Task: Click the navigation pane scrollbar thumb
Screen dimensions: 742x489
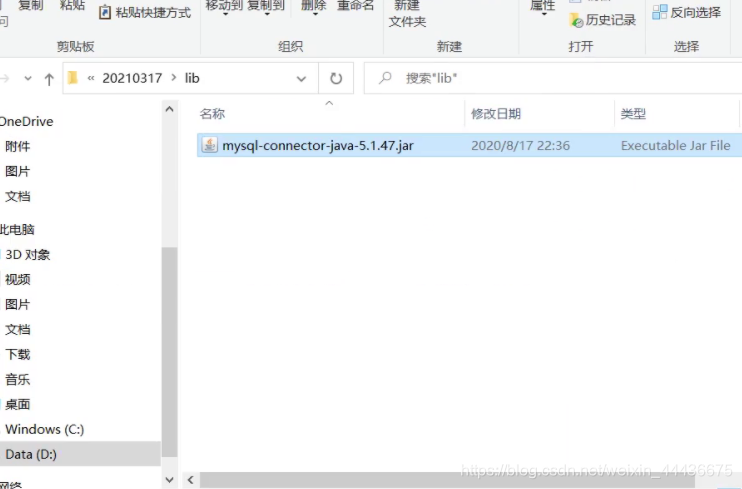Action: point(169,352)
